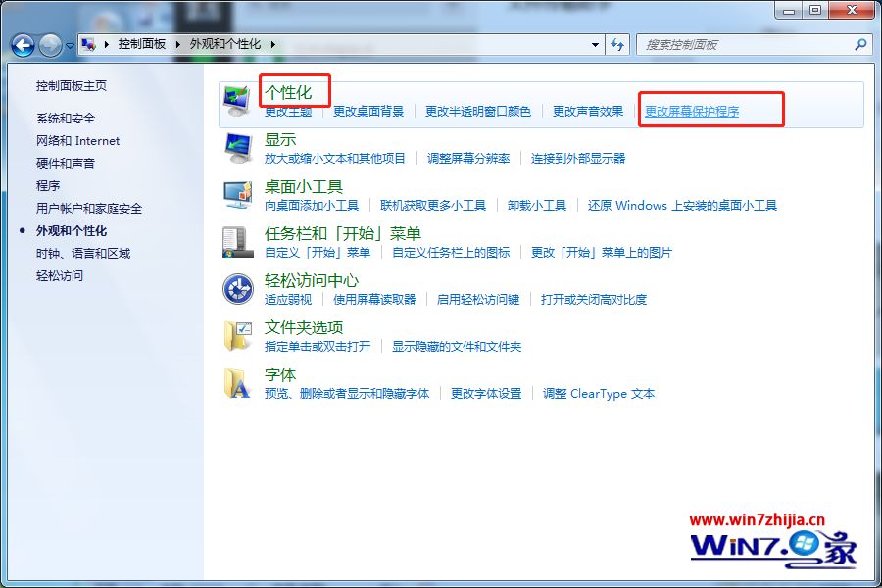Screen dimensions: 882x588
Task: Click the 指定单击或双击打开 link
Action: click(x=318, y=346)
